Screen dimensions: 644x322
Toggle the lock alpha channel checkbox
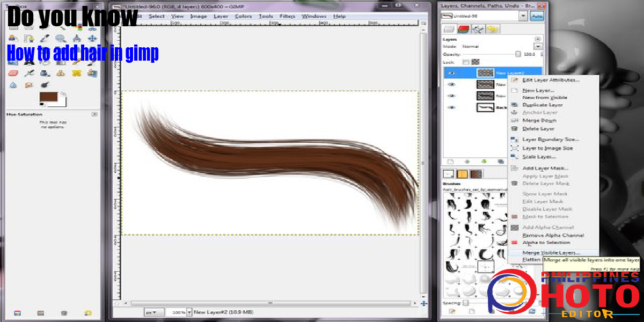(x=475, y=62)
